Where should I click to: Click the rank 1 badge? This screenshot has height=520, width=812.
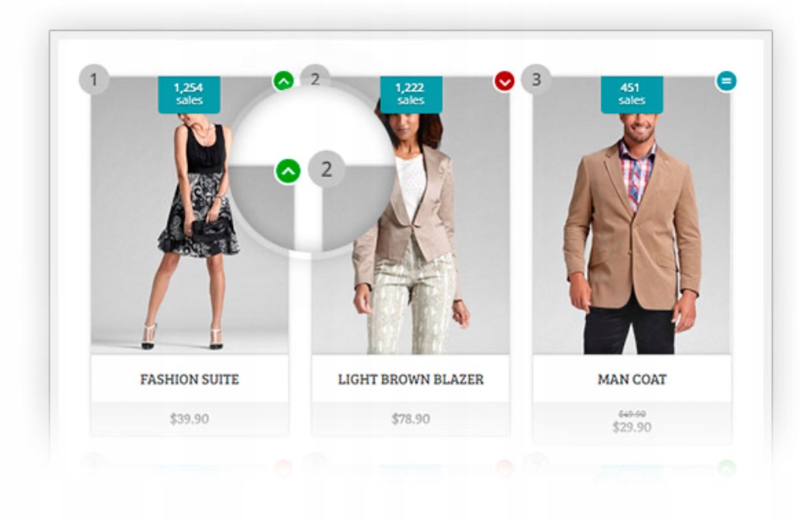(x=94, y=79)
